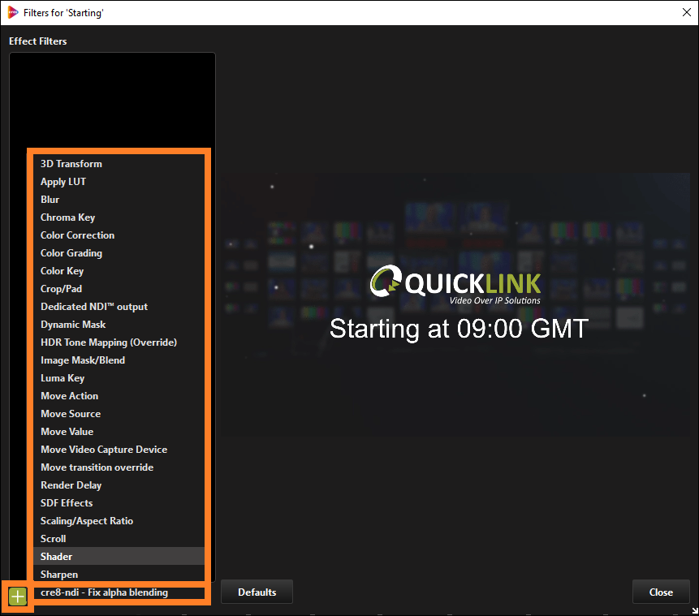This screenshot has height=616, width=699.
Task: Click the highlighted Shader option
Action: [119, 556]
